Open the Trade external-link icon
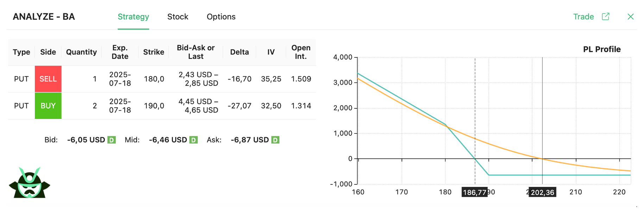This screenshot has height=214, width=644. 605,16
